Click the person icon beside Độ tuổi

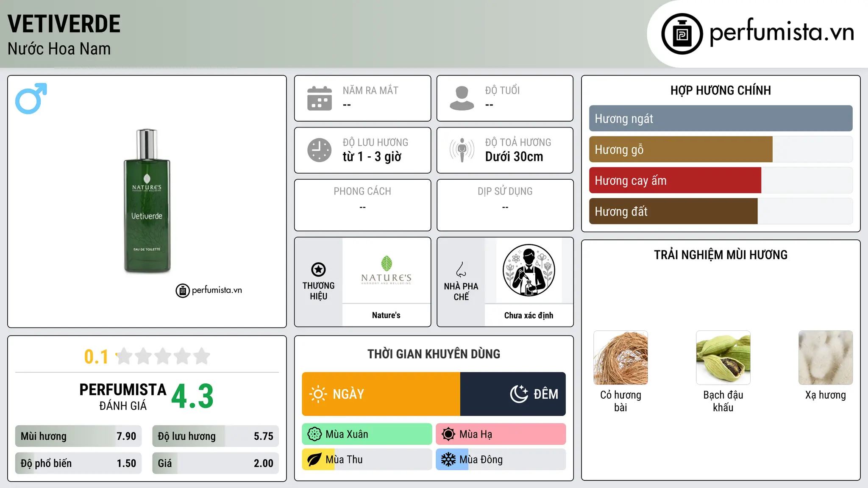[462, 98]
